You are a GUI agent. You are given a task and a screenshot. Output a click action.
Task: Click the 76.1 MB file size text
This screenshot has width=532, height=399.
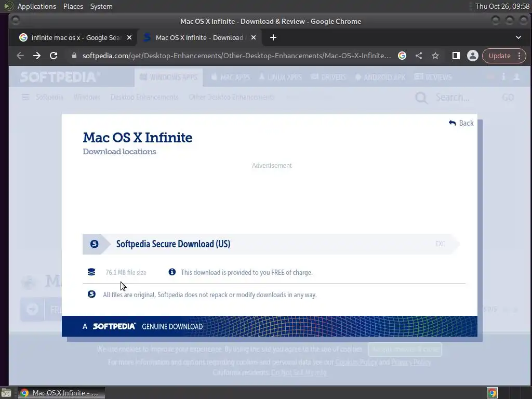pos(126,272)
